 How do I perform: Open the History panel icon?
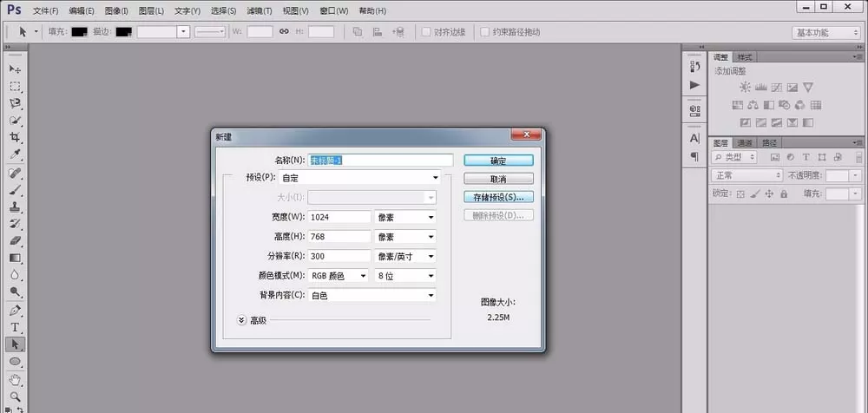tap(694, 67)
